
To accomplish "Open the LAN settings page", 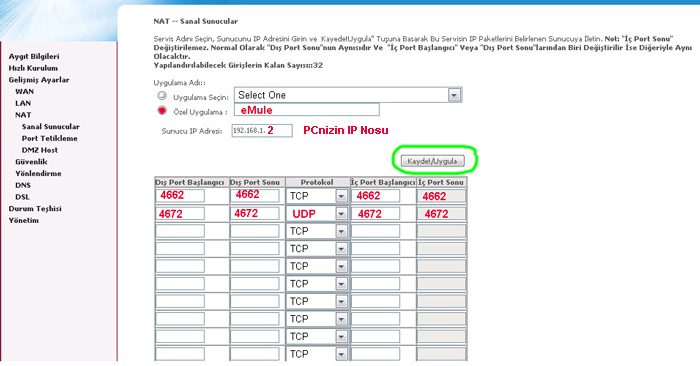I will point(23,103).
